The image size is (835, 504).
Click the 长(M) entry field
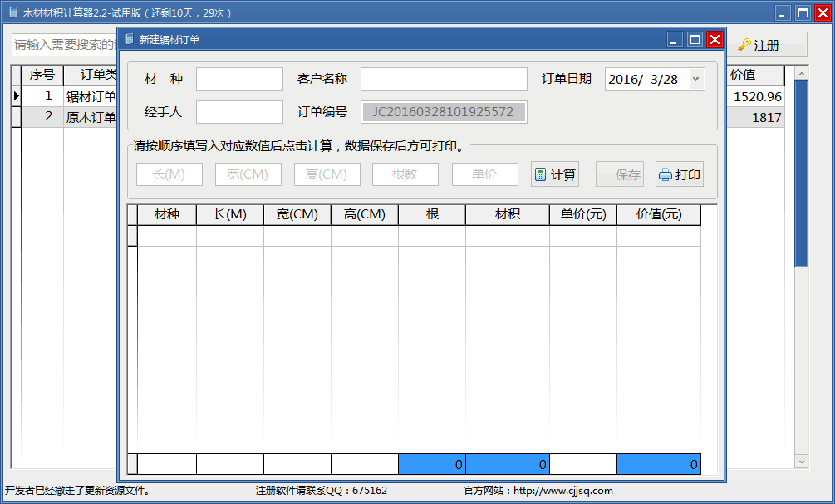(169, 174)
